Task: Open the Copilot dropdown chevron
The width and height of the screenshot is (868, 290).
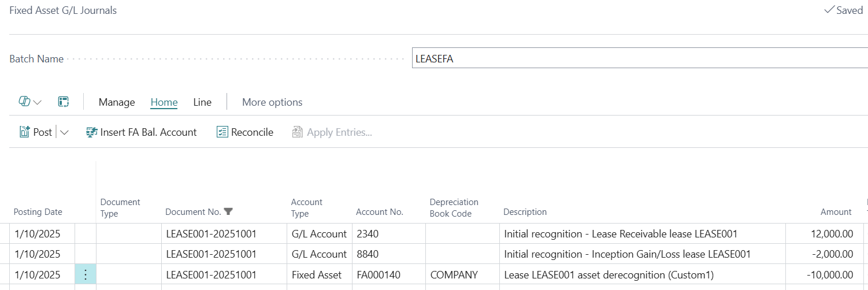Action: (38, 102)
